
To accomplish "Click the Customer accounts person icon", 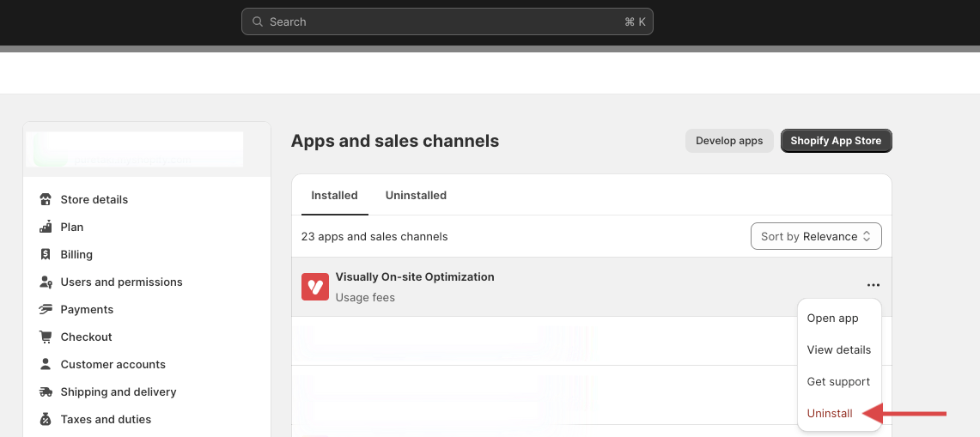I will [45, 365].
